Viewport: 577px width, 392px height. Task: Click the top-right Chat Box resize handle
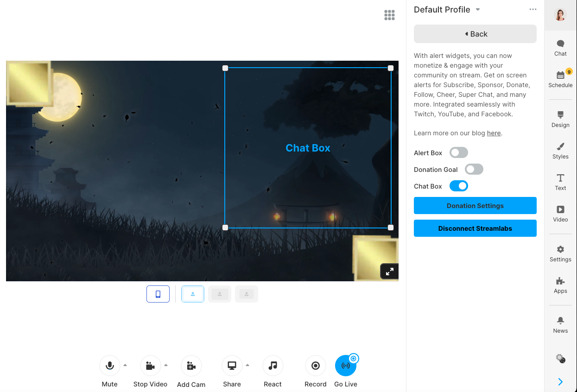(391, 68)
